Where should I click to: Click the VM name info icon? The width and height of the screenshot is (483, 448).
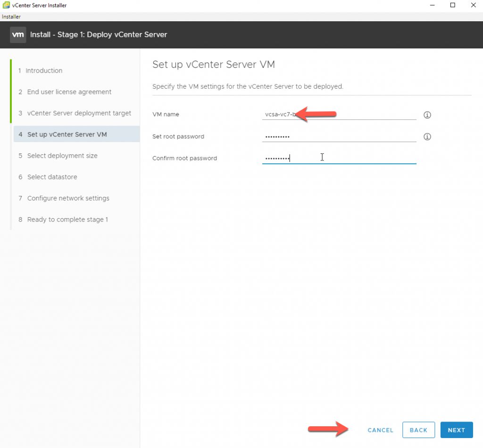point(427,115)
